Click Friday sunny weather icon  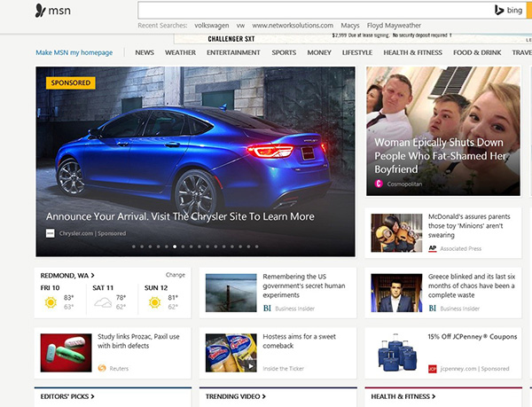click(51, 301)
